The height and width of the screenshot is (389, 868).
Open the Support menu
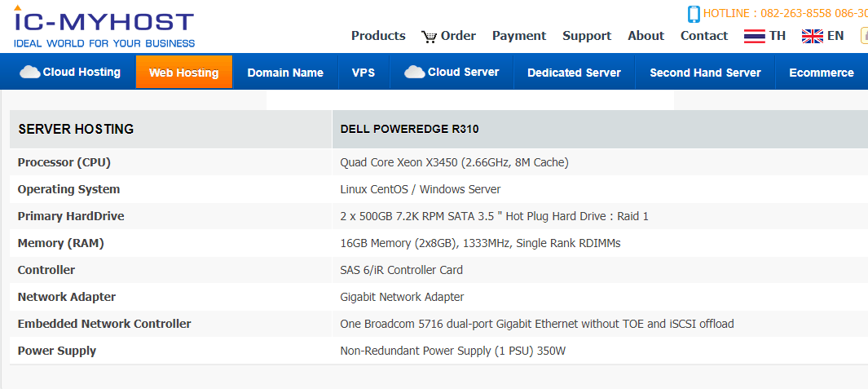pyautogui.click(x=587, y=36)
